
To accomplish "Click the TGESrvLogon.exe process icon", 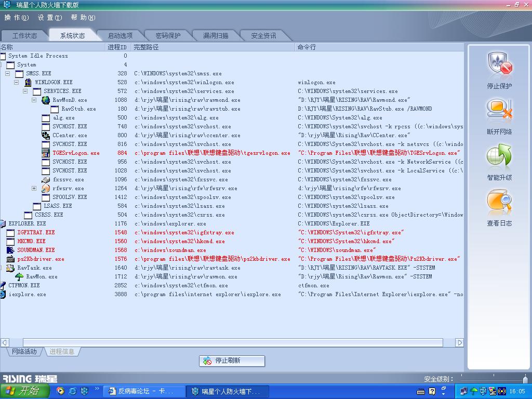I will [x=46, y=153].
